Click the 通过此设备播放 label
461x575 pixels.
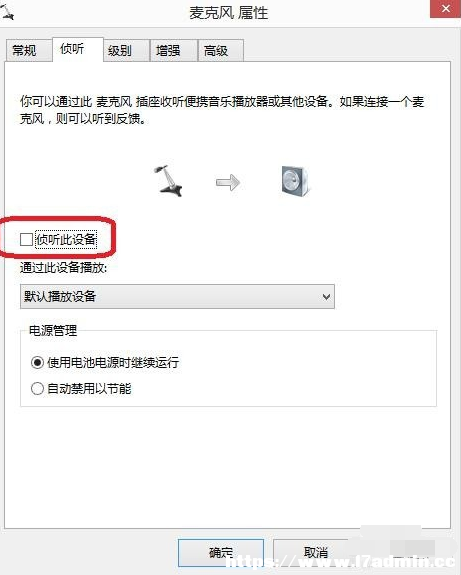click(x=63, y=267)
